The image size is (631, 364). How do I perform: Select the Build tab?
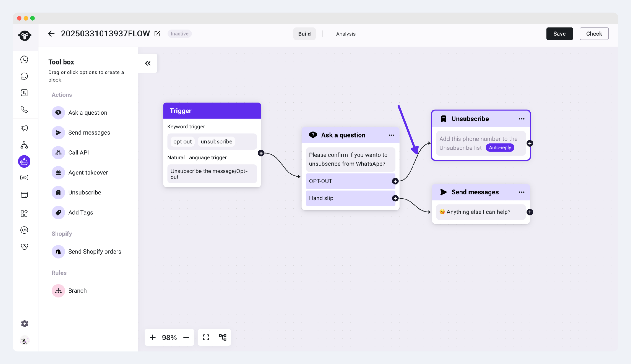coord(304,34)
